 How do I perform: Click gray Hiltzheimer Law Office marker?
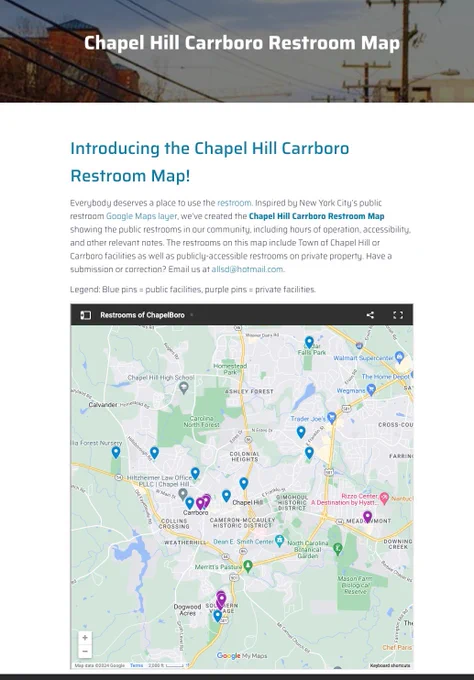click(183, 494)
